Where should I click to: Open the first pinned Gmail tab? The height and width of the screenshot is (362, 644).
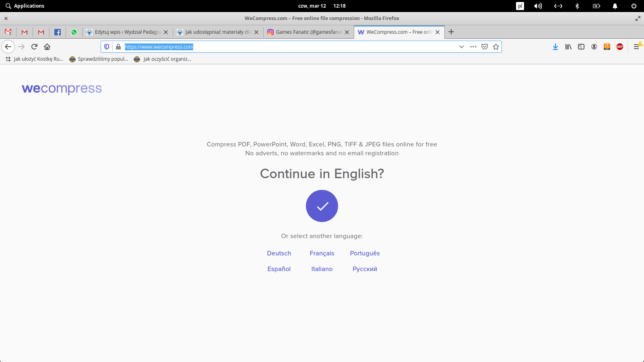(x=8, y=32)
